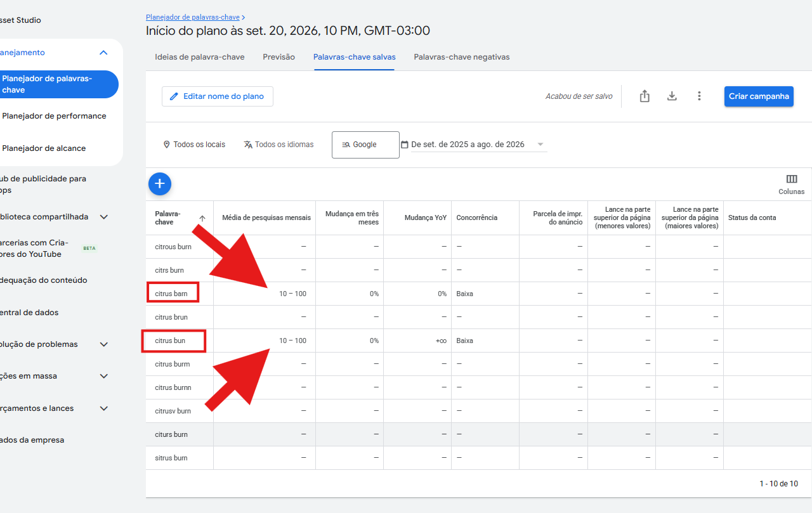Sort by Média de pesquisas mensais column
Image resolution: width=812 pixels, height=513 pixels.
266,218
